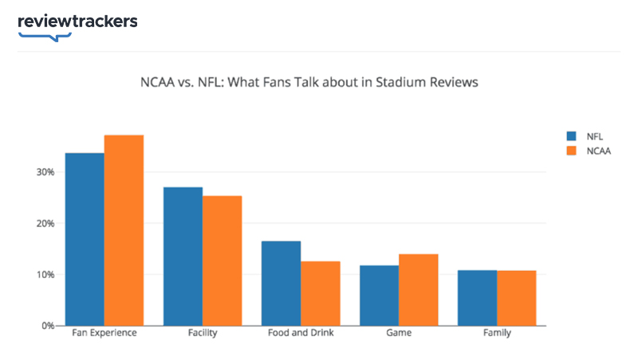Click the blue NFL legend swatch
638x364 pixels.
[x=572, y=136]
